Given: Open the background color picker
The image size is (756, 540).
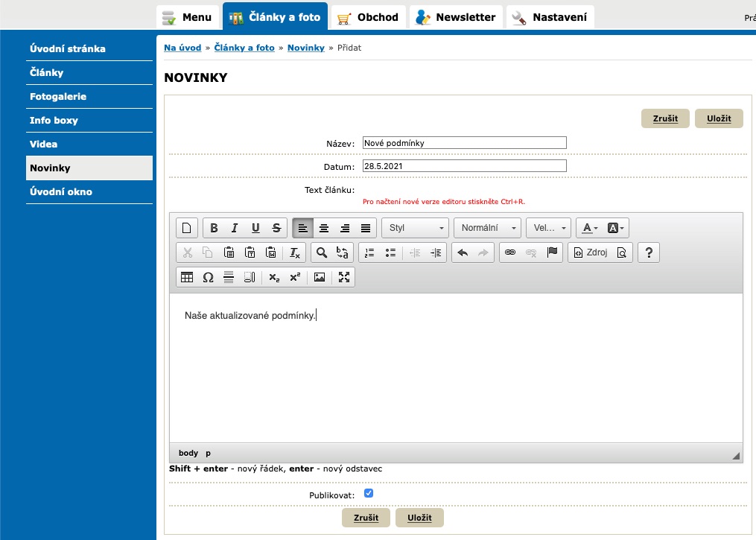Looking at the screenshot, I should [616, 228].
